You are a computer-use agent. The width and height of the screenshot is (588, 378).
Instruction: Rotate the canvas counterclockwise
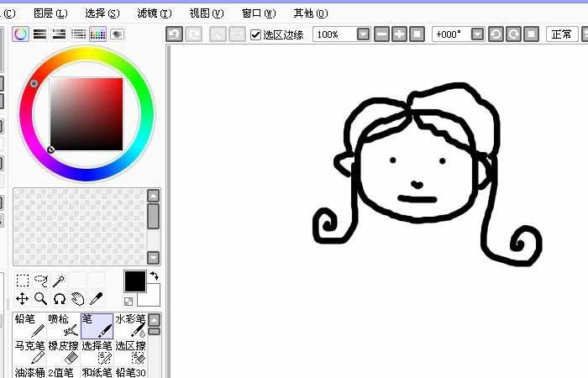pos(496,34)
